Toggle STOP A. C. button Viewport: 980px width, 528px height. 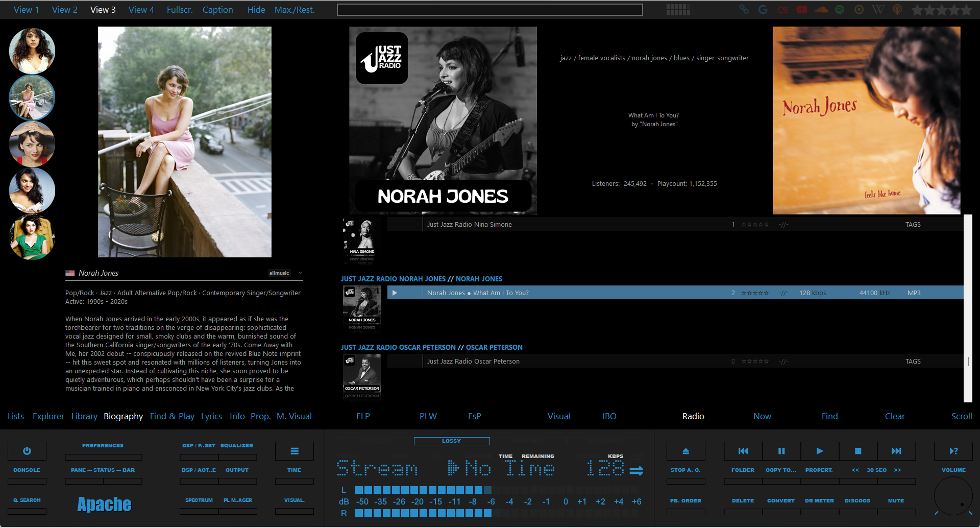685,470
